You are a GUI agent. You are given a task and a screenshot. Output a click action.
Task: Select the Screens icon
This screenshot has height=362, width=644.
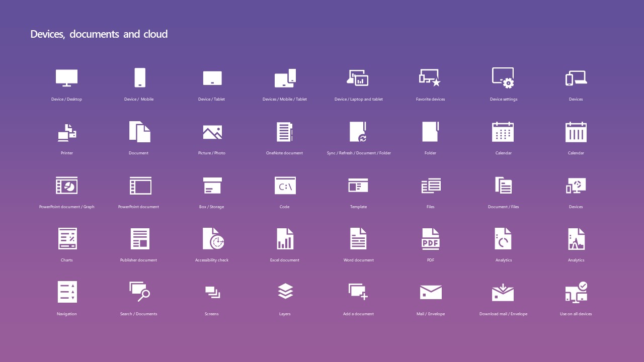tap(212, 292)
